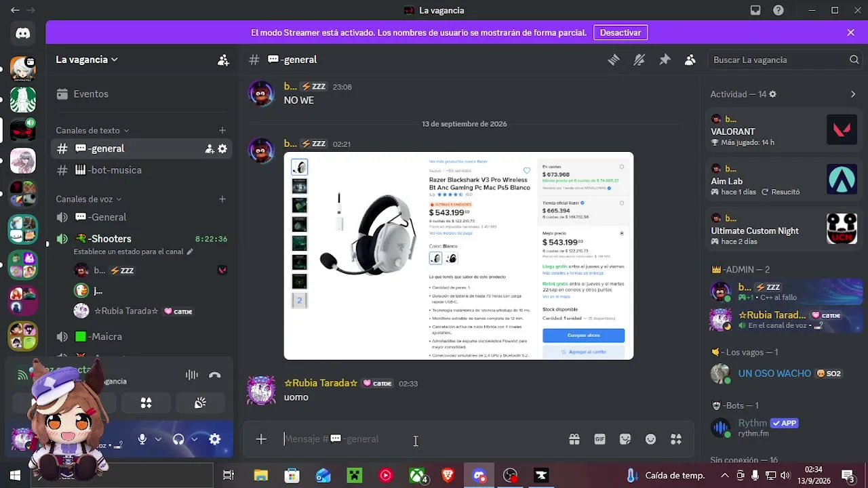Open the system volume control
Screen dimensions: 868x488
coord(785,475)
